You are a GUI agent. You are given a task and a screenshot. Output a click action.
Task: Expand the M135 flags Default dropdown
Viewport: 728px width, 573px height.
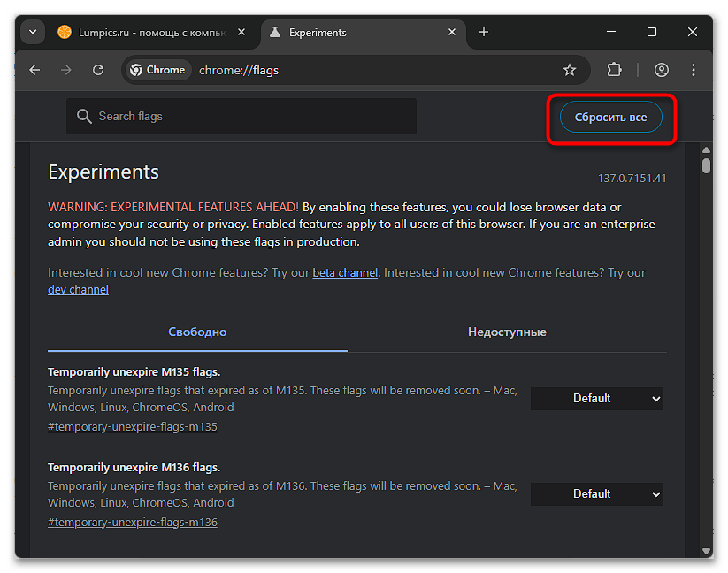coord(596,399)
